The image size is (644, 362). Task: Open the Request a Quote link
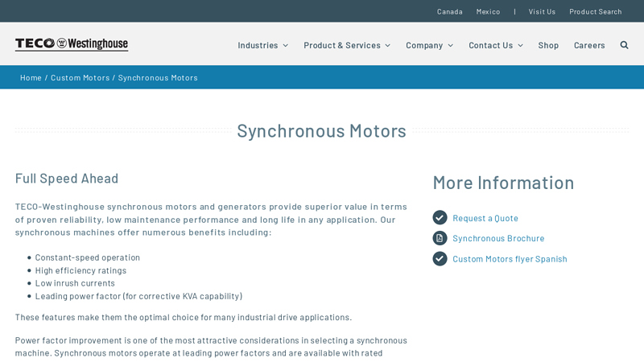click(x=485, y=218)
